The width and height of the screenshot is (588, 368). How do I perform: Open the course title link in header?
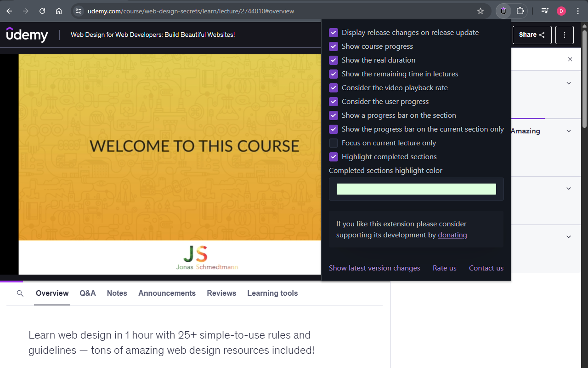[153, 34]
